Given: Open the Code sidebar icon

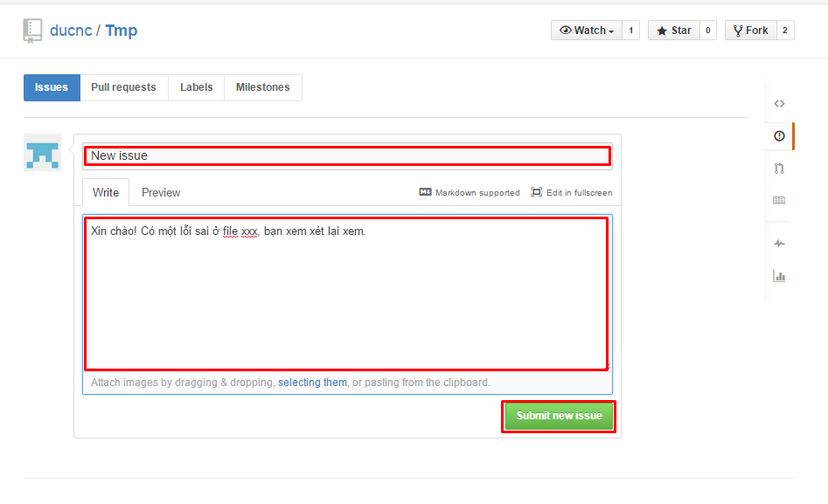Looking at the screenshot, I should (x=779, y=103).
